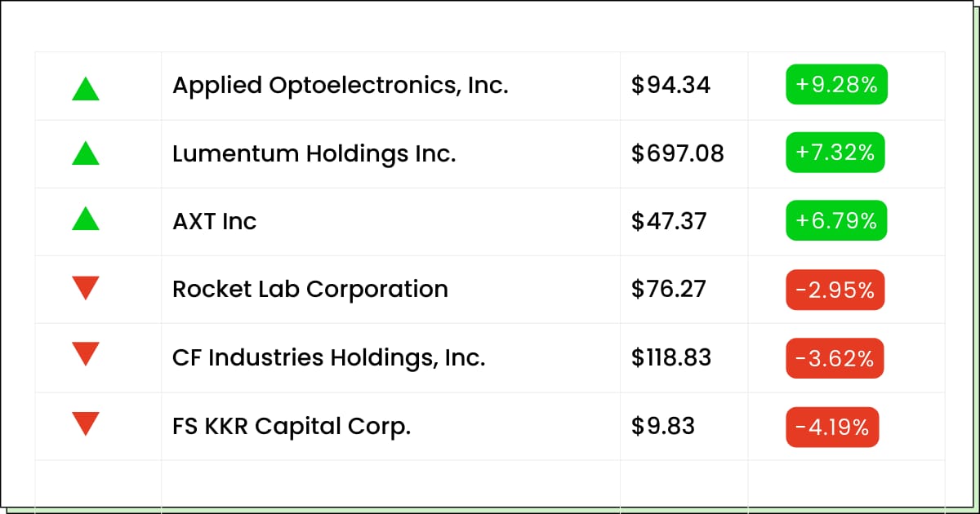Click green up arrow beside Lumentum Holdings
The width and height of the screenshot is (980, 514).
(86, 153)
